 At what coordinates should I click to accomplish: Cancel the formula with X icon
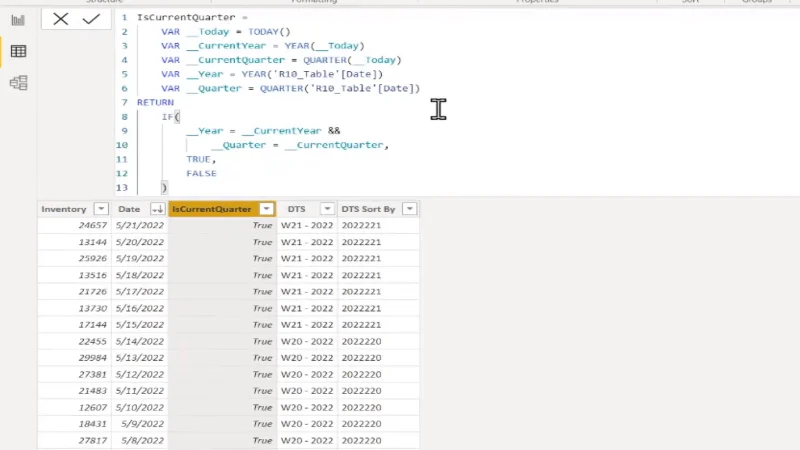(x=61, y=19)
